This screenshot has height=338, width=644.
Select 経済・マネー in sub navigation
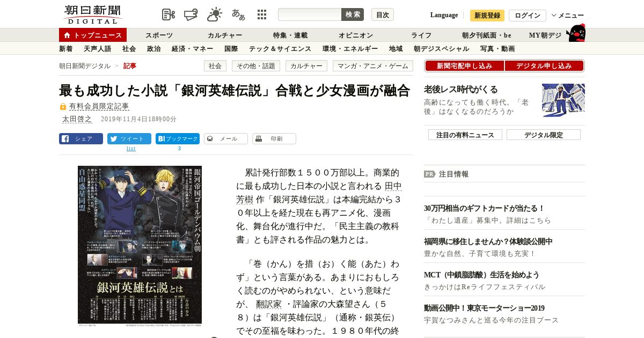click(192, 49)
